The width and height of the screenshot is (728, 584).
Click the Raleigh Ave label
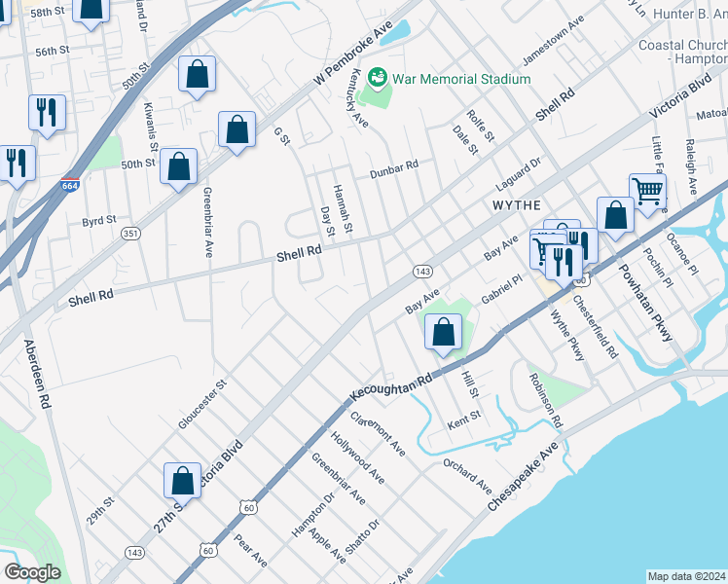(x=691, y=166)
